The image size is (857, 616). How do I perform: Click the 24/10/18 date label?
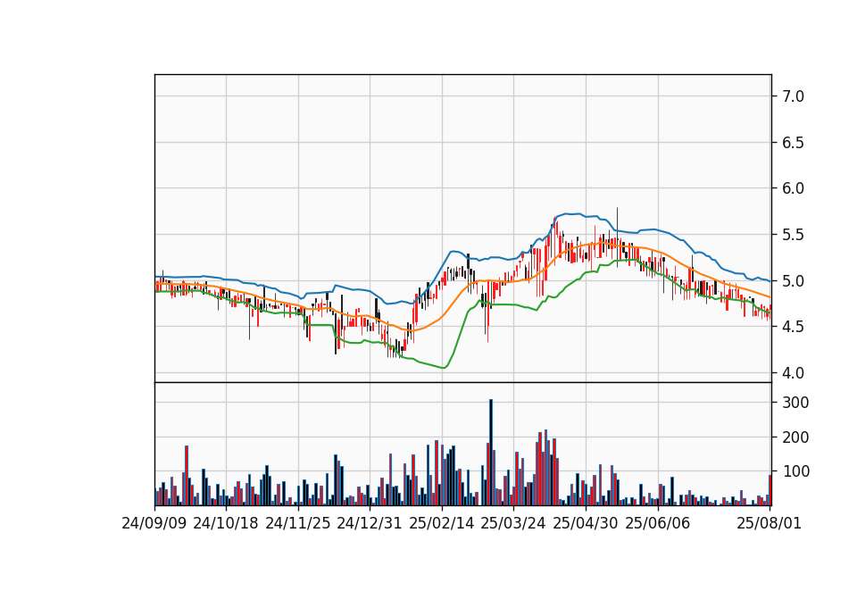[x=226, y=523]
